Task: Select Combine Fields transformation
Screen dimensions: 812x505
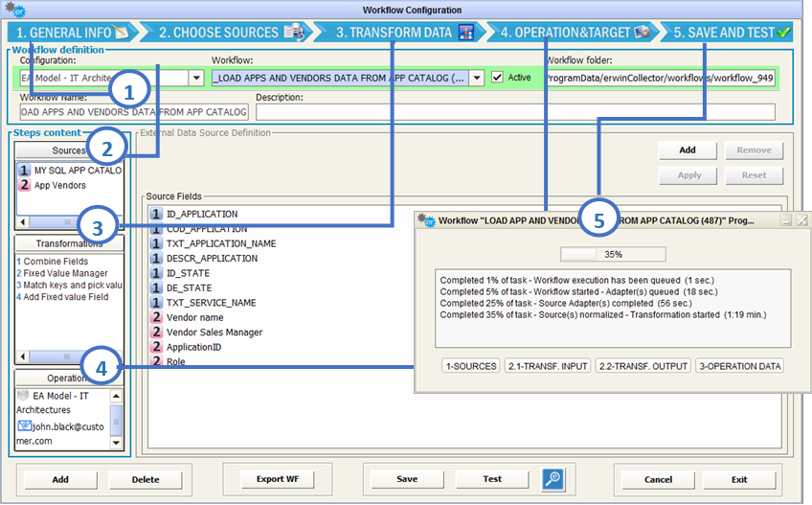Action: [53, 262]
